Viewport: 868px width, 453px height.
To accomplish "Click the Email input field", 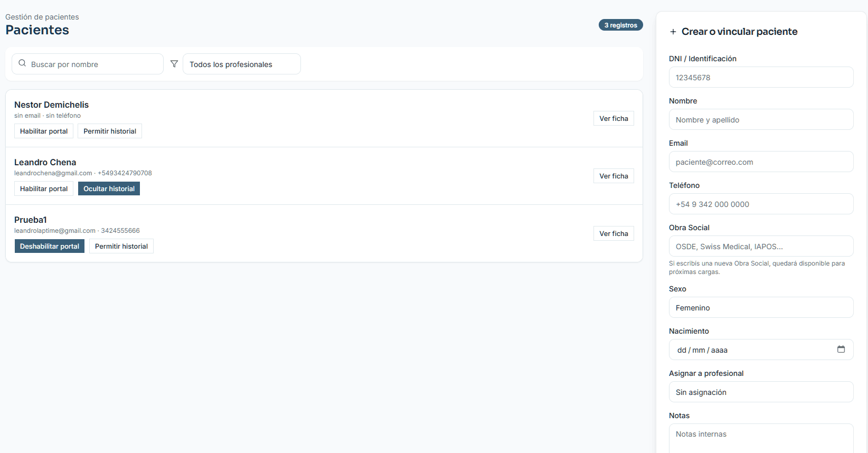I will click(761, 162).
